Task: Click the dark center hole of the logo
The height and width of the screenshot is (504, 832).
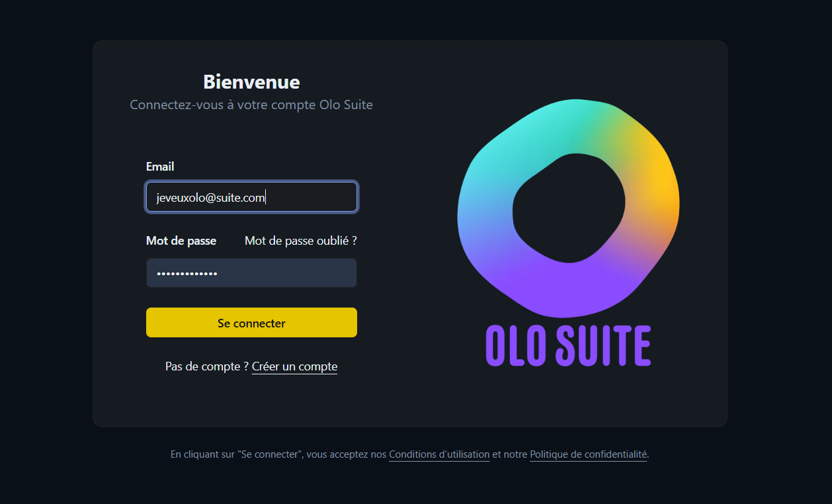Action: [x=569, y=206]
